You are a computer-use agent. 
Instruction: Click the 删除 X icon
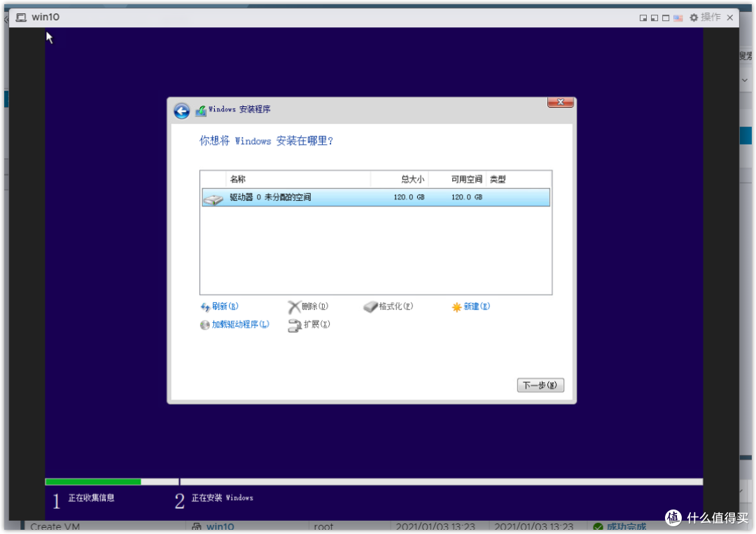pos(294,307)
